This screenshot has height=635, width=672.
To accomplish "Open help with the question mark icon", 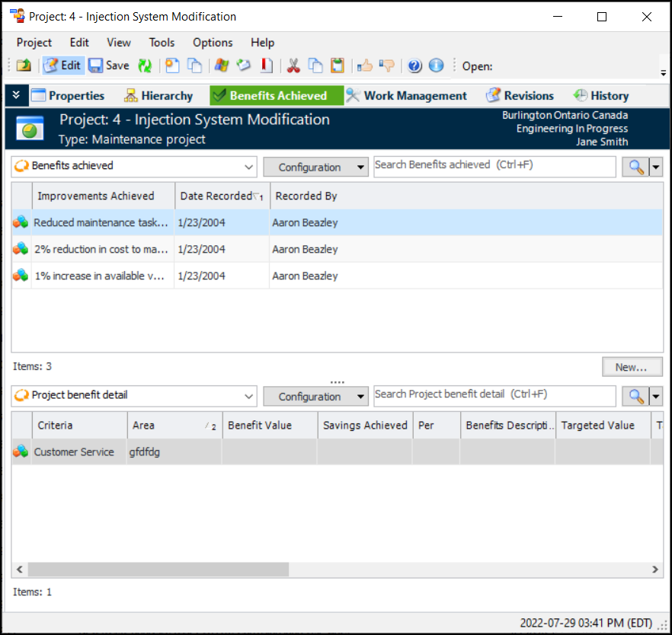I will (414, 65).
